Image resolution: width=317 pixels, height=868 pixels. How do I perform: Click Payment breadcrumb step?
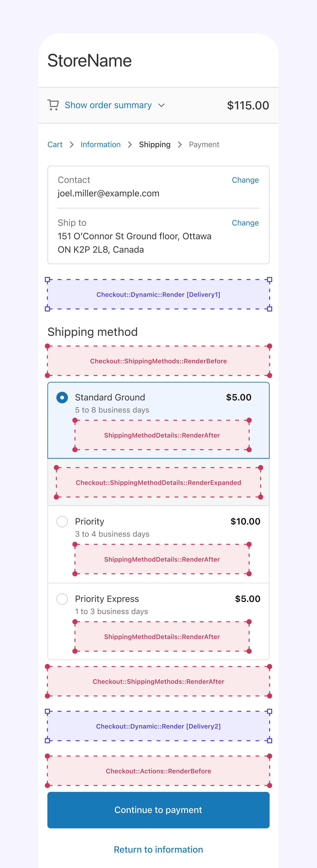(x=204, y=145)
